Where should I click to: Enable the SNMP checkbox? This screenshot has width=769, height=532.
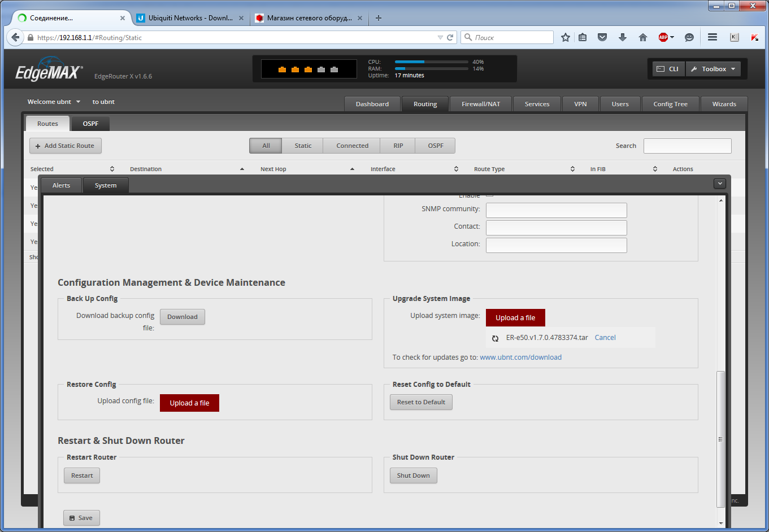490,194
